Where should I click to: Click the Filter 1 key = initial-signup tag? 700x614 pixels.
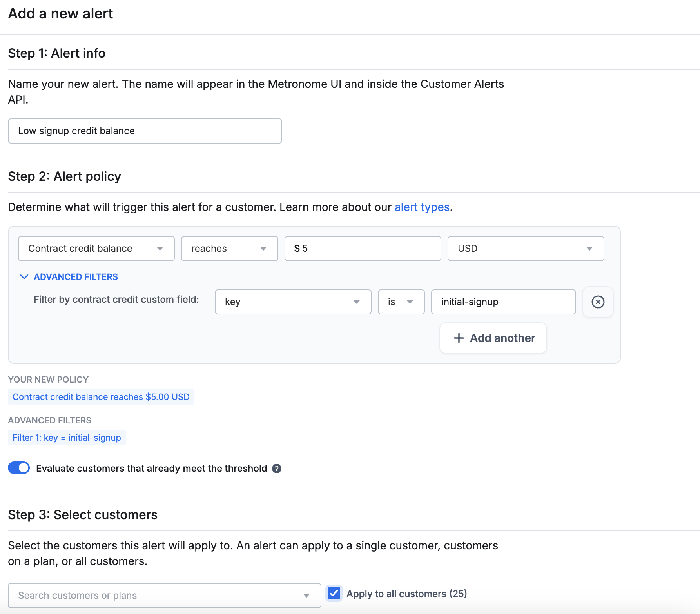click(x=67, y=438)
